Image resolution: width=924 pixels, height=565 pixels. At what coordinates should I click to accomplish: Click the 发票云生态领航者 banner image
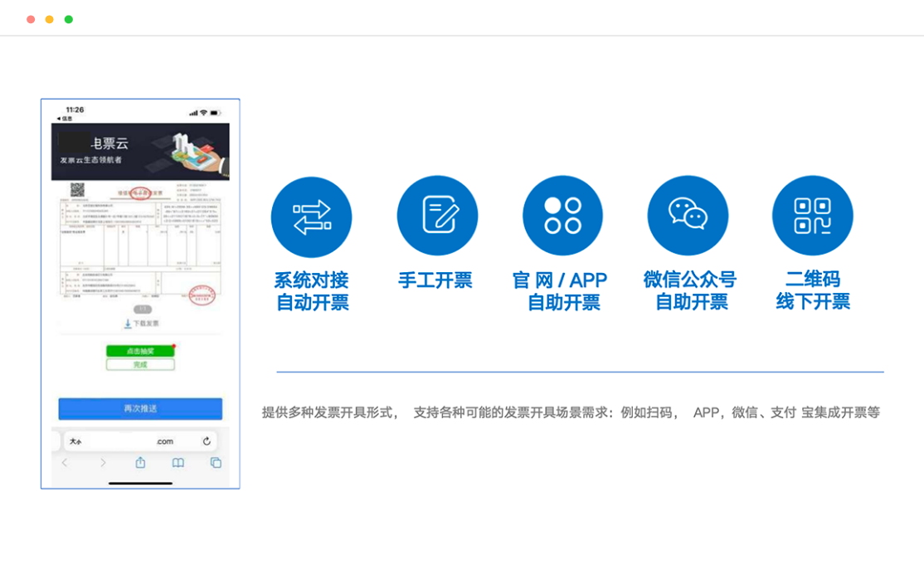140,151
